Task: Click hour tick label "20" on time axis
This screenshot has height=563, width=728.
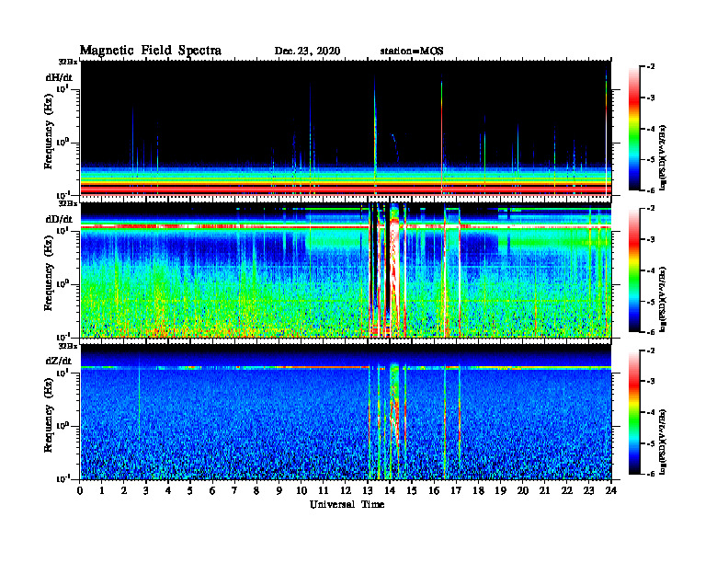Action: pos(522,491)
